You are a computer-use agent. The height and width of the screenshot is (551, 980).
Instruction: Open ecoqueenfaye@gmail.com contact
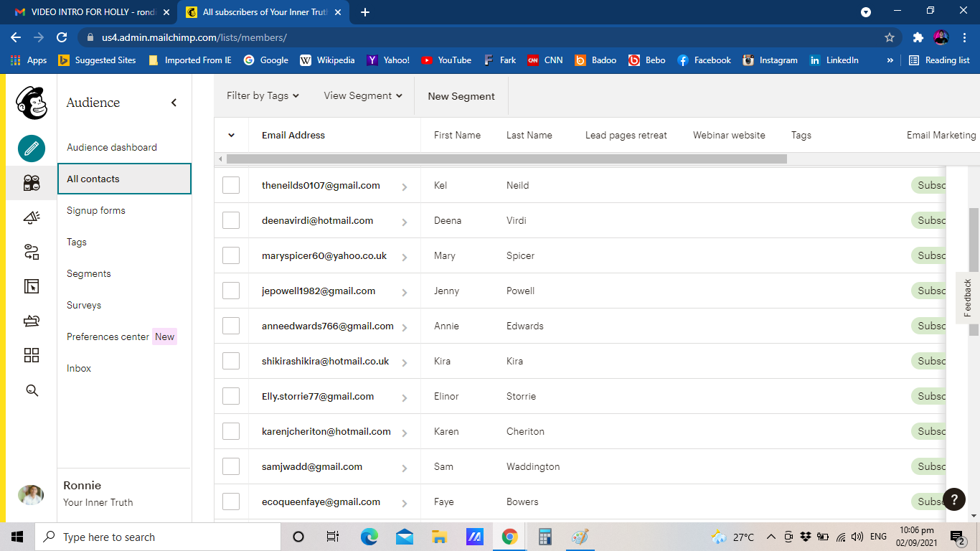click(x=321, y=501)
